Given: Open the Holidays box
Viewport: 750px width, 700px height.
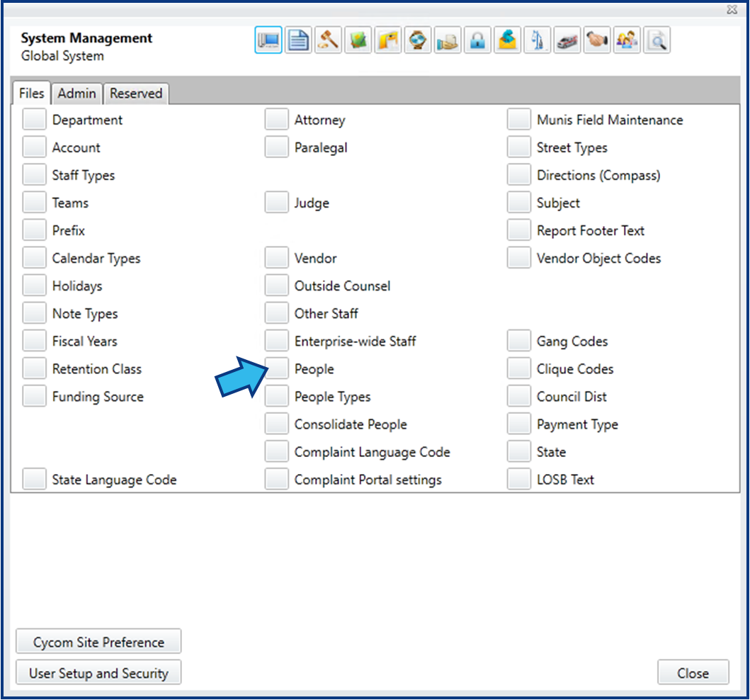Looking at the screenshot, I should 35,286.
